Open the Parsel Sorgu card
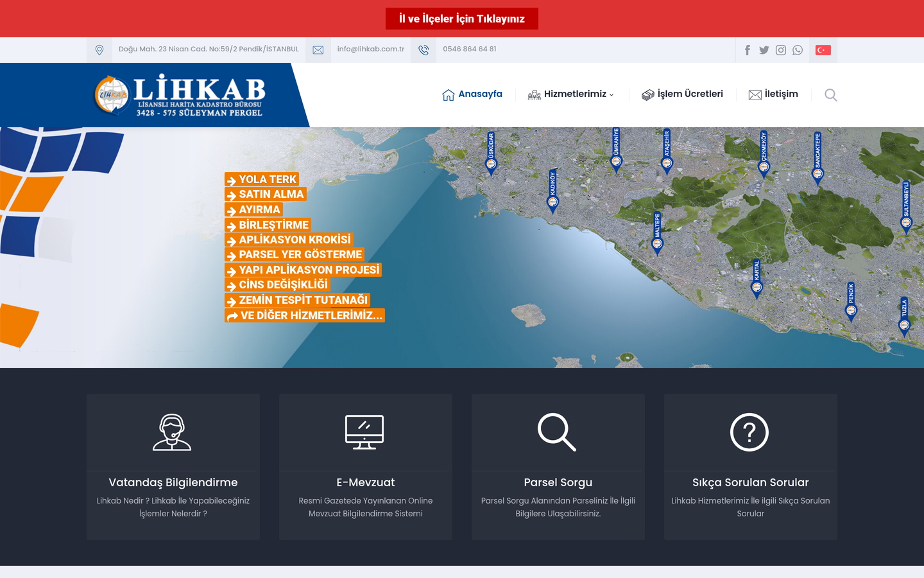The width and height of the screenshot is (924, 578). (558, 467)
